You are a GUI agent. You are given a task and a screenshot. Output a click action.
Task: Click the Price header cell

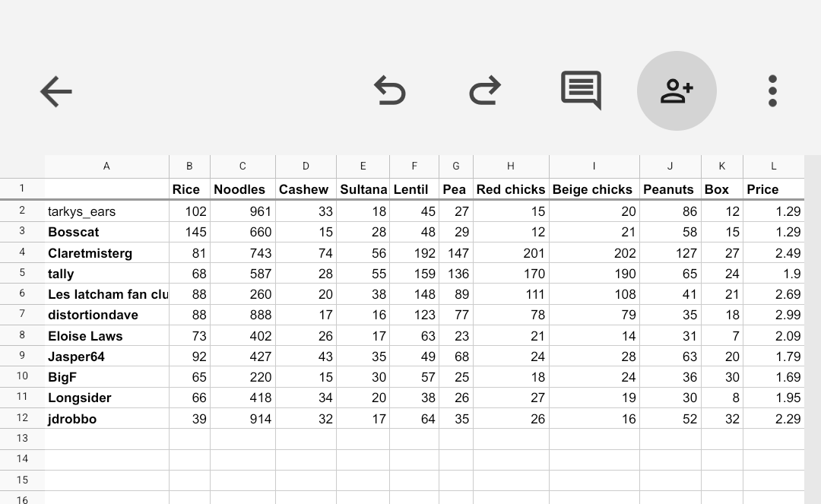pos(773,189)
